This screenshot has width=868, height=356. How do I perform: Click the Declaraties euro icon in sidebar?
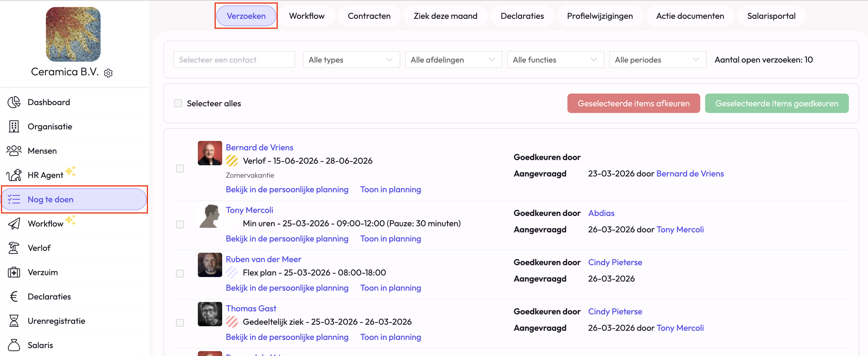pos(14,296)
